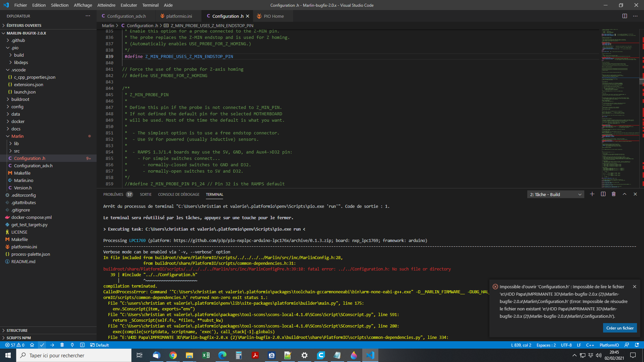Click the PlatformIO Serial Monitor plug icon
This screenshot has width=644, height=362.
(x=72, y=345)
